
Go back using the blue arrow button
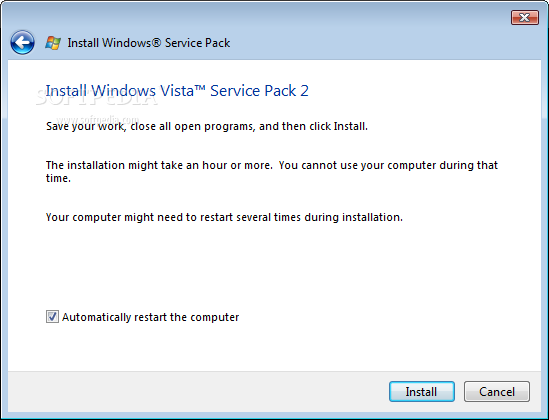(22, 43)
